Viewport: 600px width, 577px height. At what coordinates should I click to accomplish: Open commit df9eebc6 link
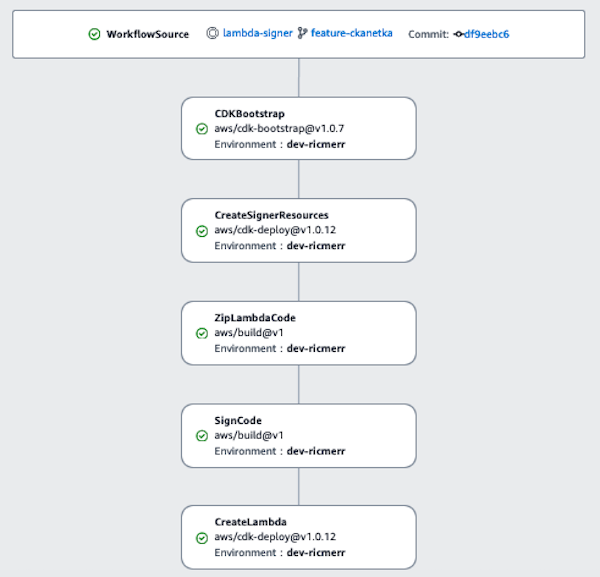click(x=487, y=34)
